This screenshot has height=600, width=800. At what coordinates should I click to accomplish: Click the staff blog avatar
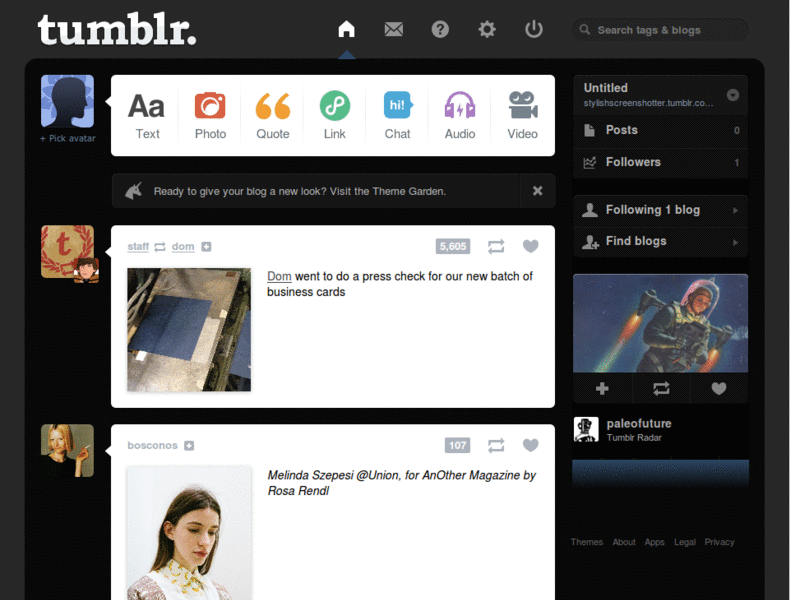click(67, 252)
